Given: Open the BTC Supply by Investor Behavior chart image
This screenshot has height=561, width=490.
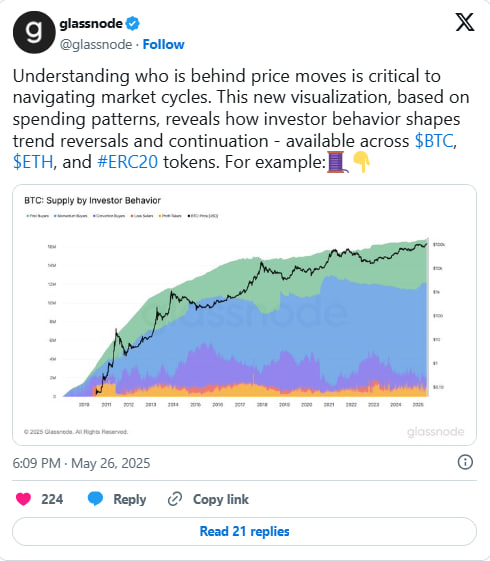Looking at the screenshot, I should [x=244, y=315].
